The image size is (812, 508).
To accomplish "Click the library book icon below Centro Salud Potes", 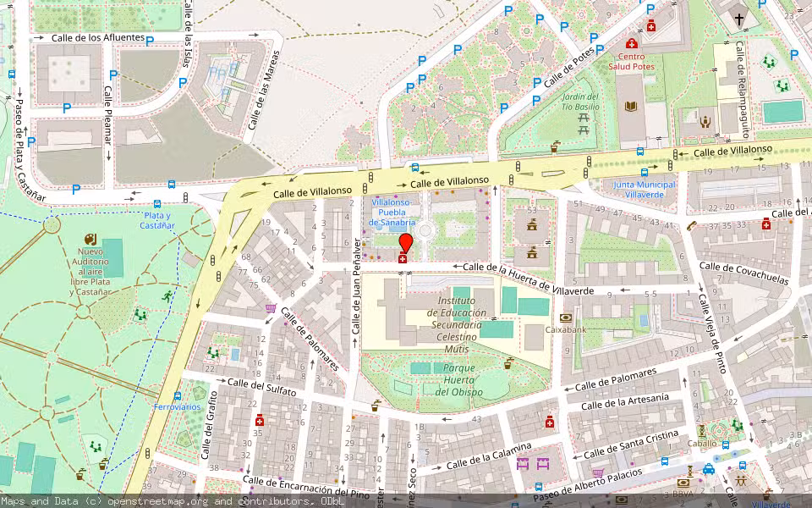I will point(630,107).
